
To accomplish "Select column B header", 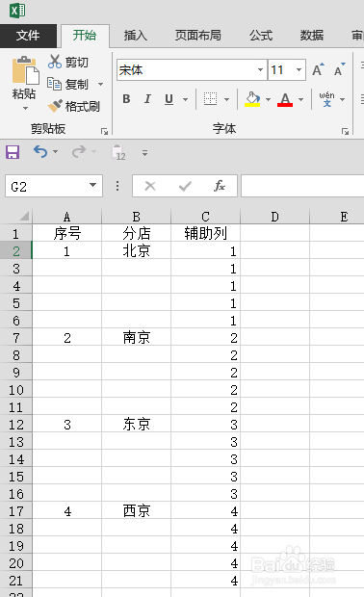I will (x=137, y=217).
